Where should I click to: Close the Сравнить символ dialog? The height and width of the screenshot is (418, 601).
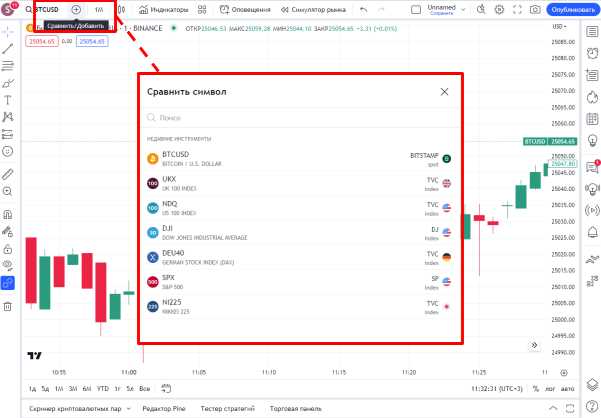click(444, 92)
